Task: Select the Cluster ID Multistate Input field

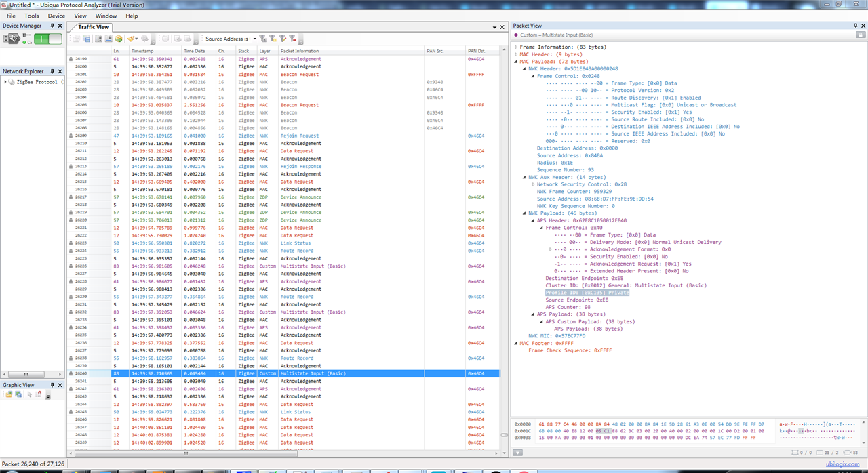Action: pyautogui.click(x=626, y=285)
